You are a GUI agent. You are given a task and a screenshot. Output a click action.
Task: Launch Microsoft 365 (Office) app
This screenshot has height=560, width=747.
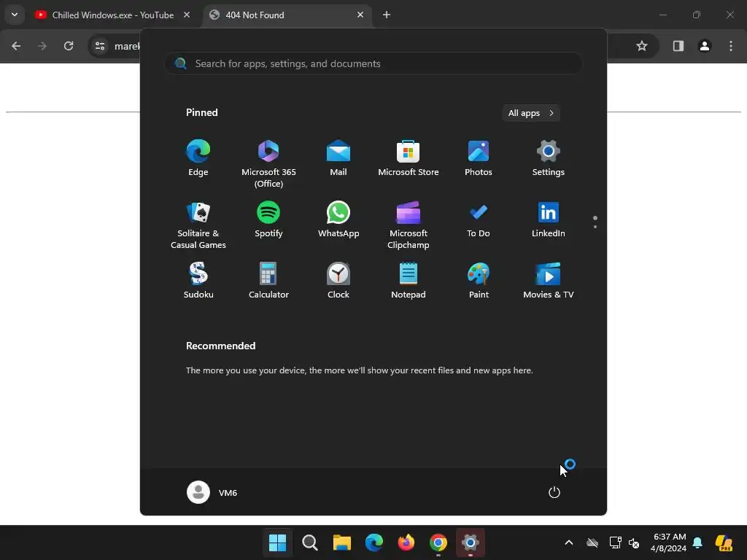268,164
